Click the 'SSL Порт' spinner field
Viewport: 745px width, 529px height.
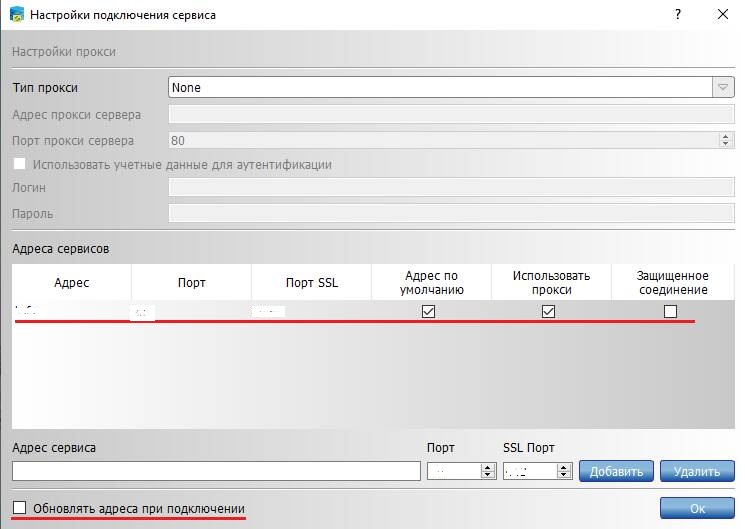click(528, 471)
